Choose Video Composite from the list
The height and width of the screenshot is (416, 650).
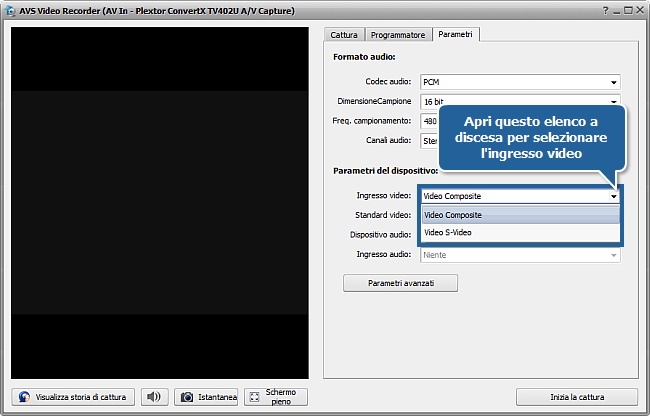coord(521,215)
